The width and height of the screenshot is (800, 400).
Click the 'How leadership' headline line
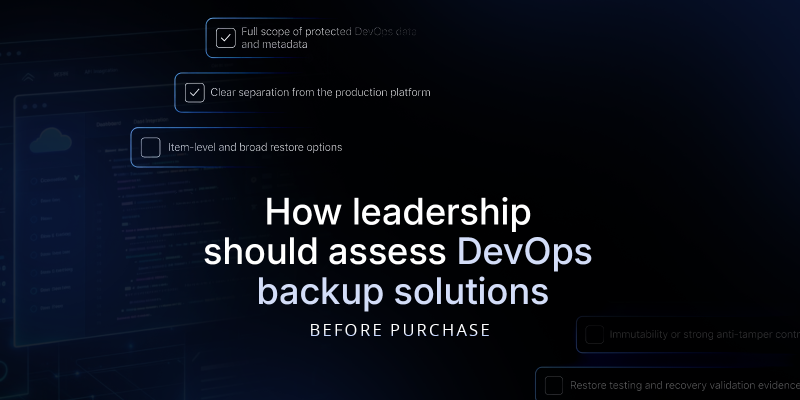(398, 212)
